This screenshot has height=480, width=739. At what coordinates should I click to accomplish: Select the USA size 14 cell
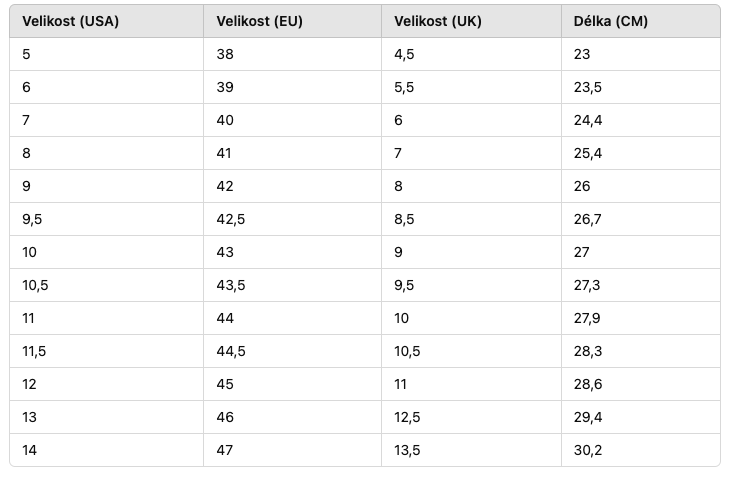click(107, 450)
